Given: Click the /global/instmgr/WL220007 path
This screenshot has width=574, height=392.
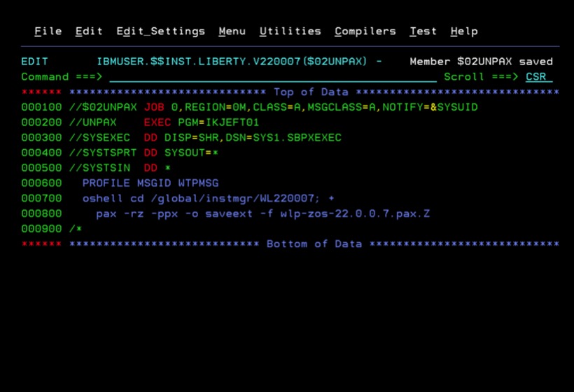Looking at the screenshot, I should [x=232, y=199].
